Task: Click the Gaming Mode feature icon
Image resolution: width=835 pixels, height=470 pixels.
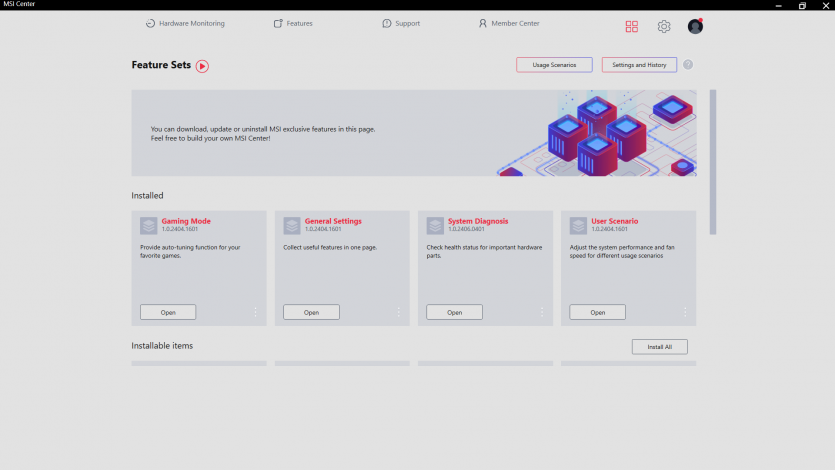Action: 148,226
